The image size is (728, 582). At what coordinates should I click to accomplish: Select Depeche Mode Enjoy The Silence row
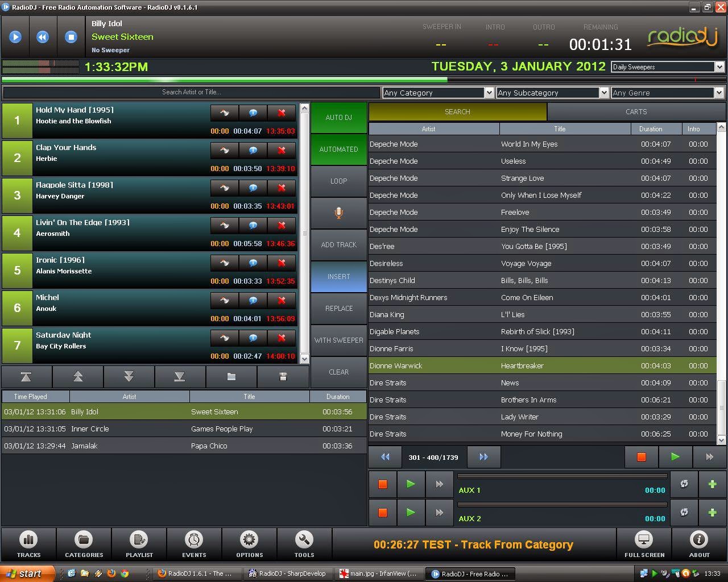click(542, 230)
